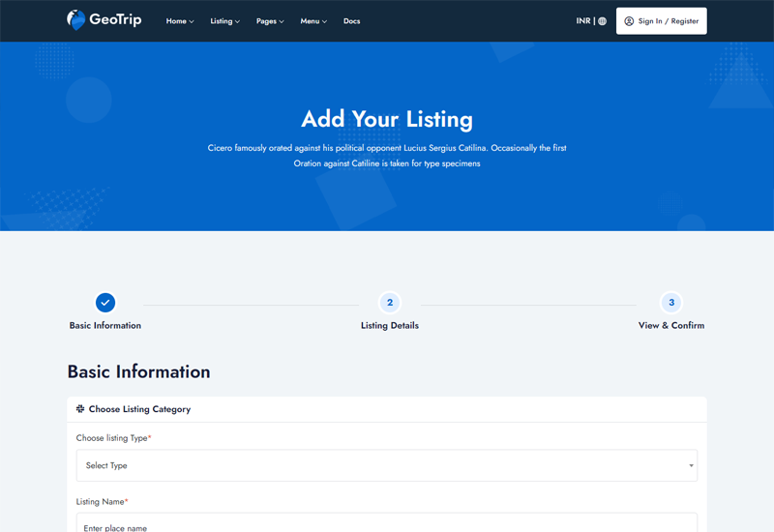Open the Listing menu
The height and width of the screenshot is (532, 774).
224,21
